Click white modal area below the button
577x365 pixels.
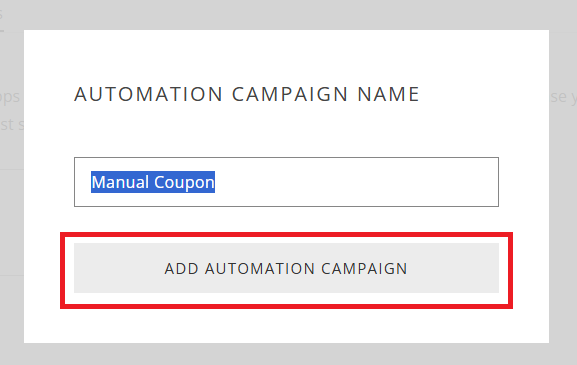(286, 326)
